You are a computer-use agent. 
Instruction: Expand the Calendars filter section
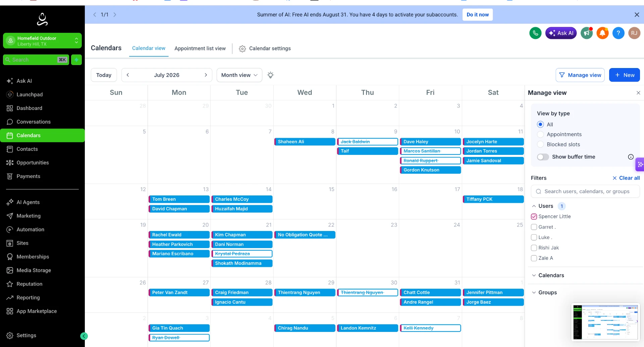click(534, 275)
